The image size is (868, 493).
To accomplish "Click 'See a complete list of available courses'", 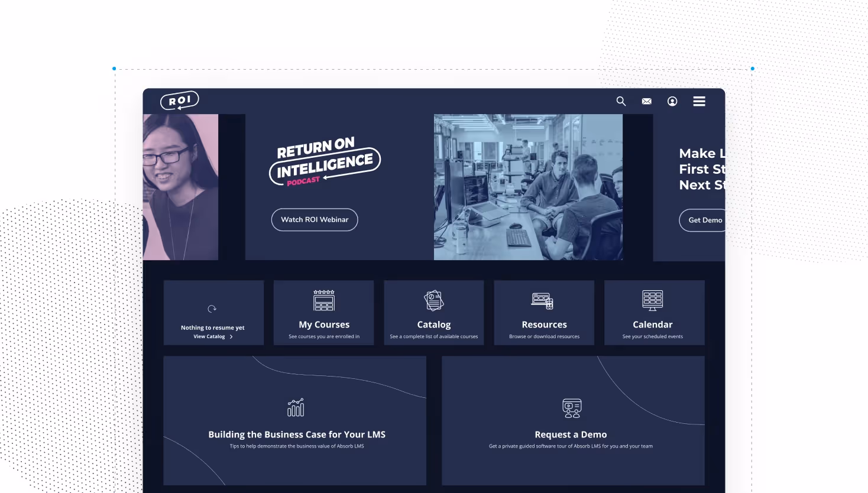I will 434,336.
